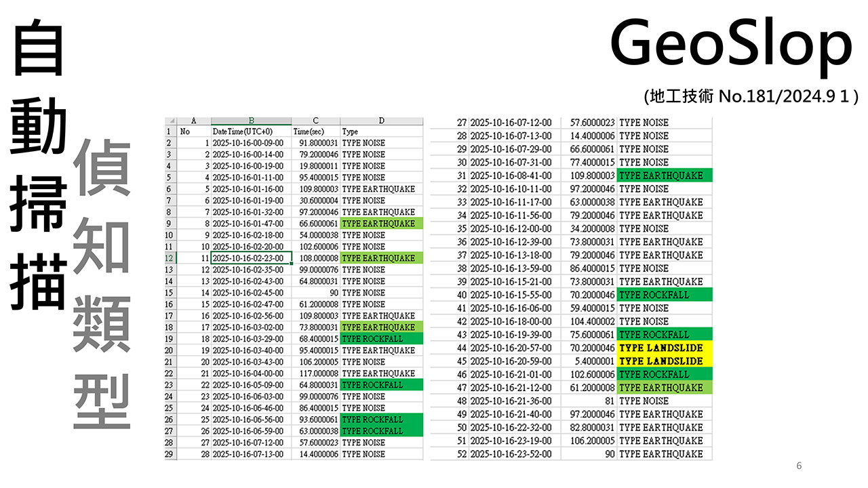Click the DateTime(UTC+0) header cell
The image size is (868, 488).
pos(243,131)
